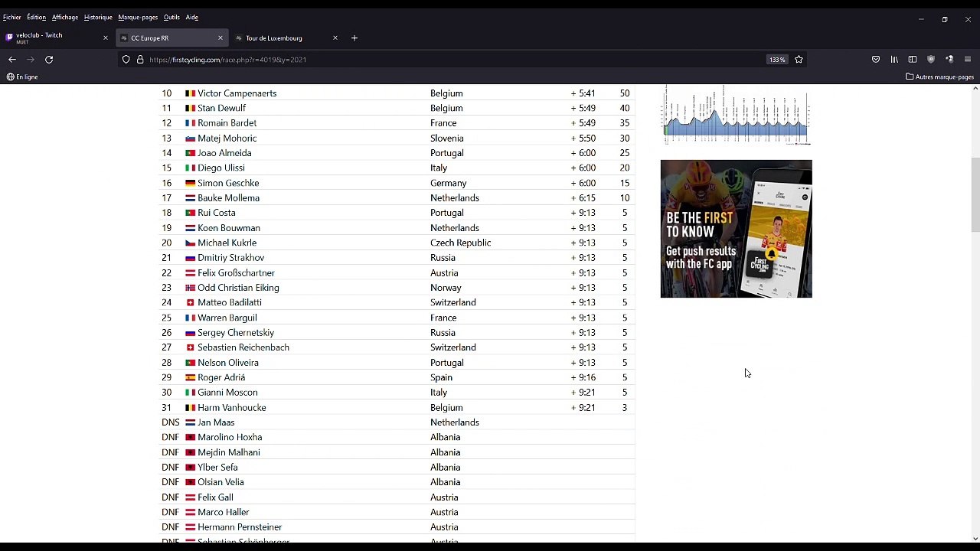The height and width of the screenshot is (551, 980).
Task: Close the CC Europe RR tab
Action: (220, 37)
